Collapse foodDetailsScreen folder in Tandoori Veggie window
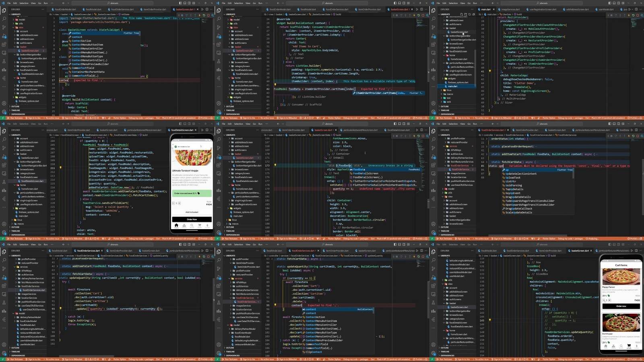Viewport: 644px width, 362px height. tap(28, 177)
